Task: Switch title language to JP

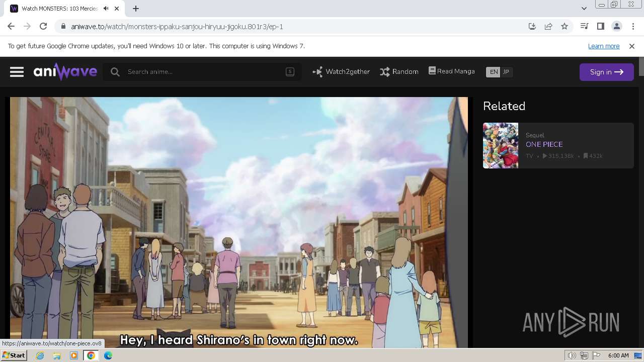Action: point(506,72)
